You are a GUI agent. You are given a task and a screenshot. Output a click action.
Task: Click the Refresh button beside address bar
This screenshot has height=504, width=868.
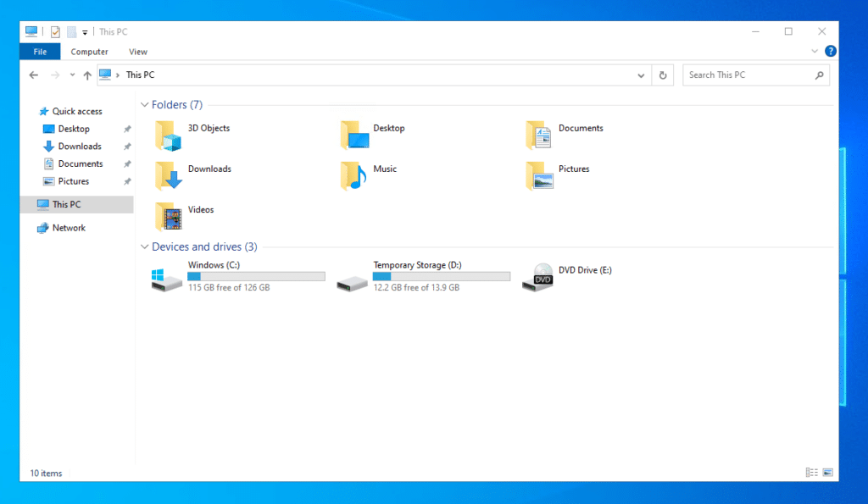pyautogui.click(x=664, y=75)
